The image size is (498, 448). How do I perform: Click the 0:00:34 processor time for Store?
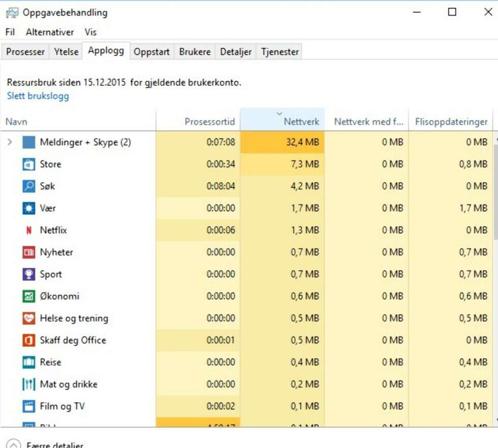pyautogui.click(x=221, y=164)
